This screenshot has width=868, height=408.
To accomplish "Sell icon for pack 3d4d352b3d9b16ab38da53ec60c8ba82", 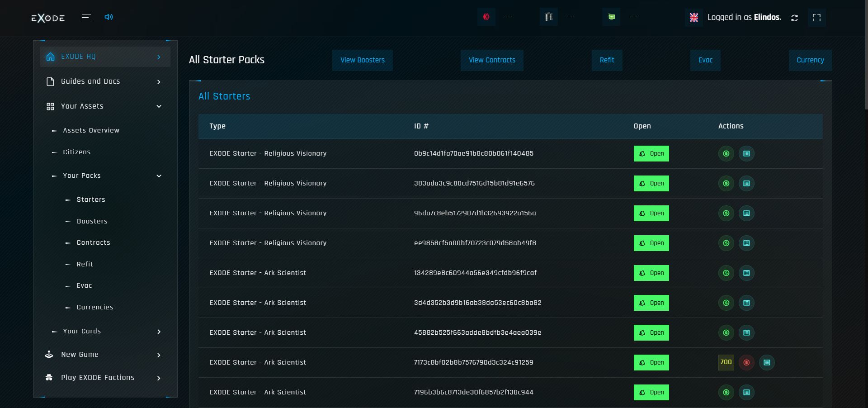I will (726, 303).
